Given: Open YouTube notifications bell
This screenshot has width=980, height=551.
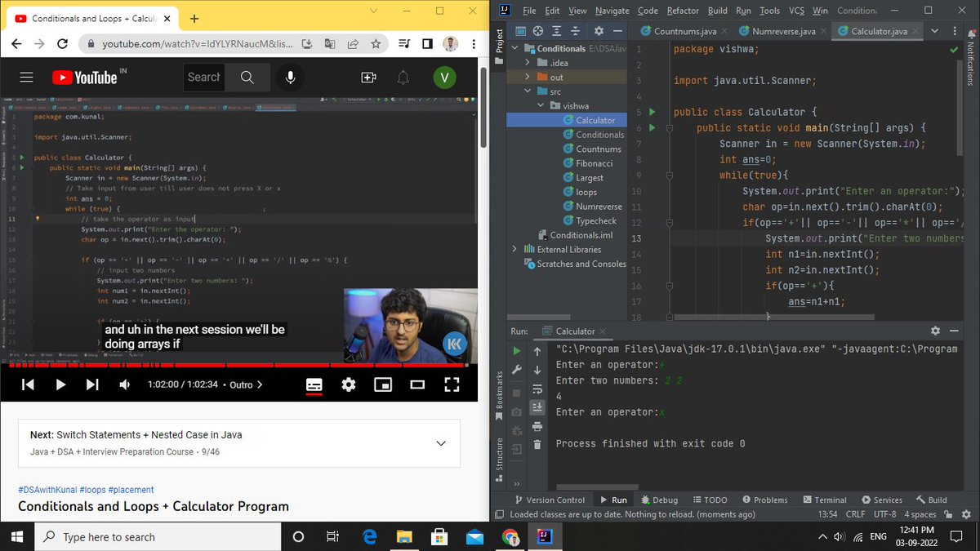Looking at the screenshot, I should (x=403, y=78).
